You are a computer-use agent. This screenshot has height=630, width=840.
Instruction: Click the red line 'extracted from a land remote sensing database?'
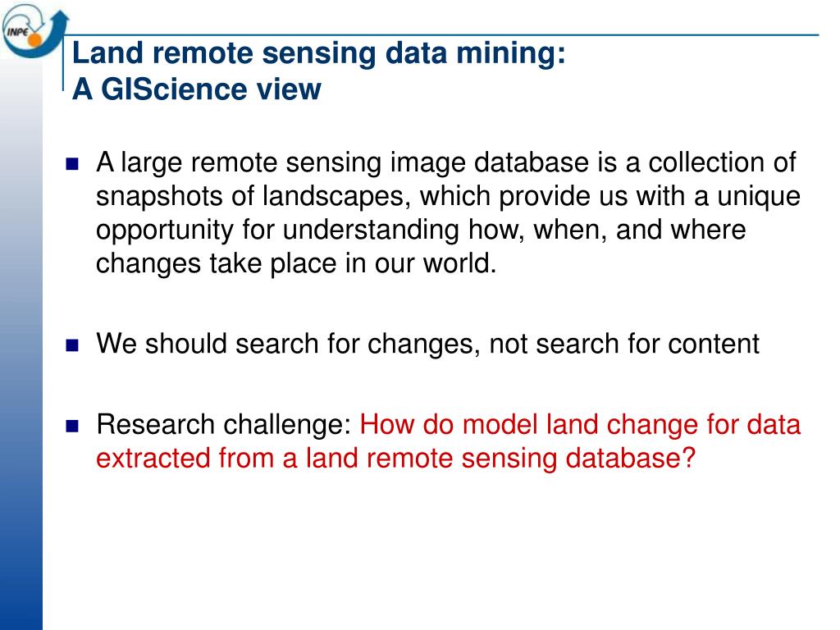396,459
